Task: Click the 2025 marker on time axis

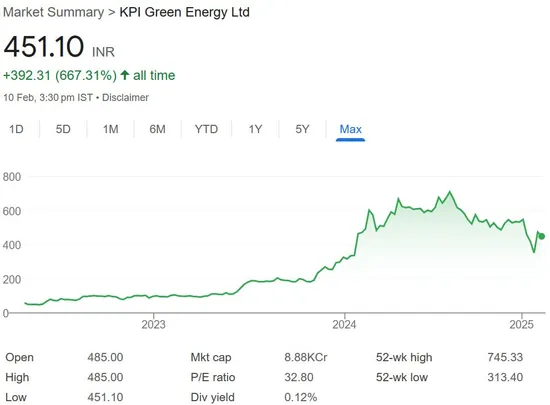Action: coord(522,324)
